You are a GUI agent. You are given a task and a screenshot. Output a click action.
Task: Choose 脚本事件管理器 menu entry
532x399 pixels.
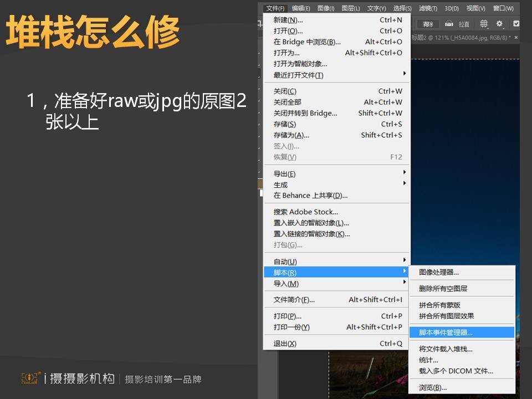pyautogui.click(x=446, y=332)
